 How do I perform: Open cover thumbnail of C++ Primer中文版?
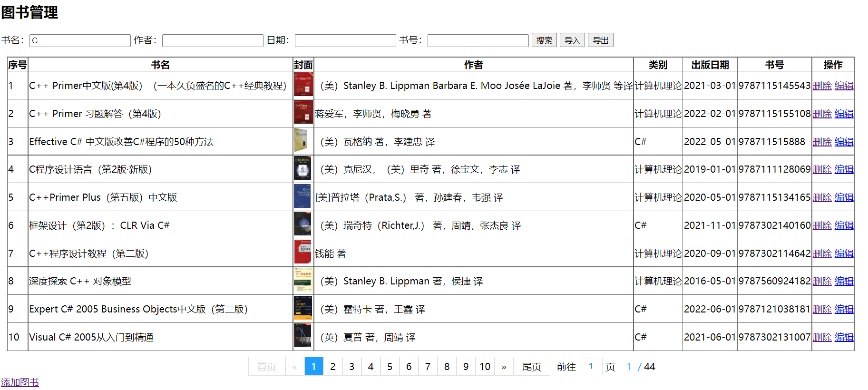303,85
